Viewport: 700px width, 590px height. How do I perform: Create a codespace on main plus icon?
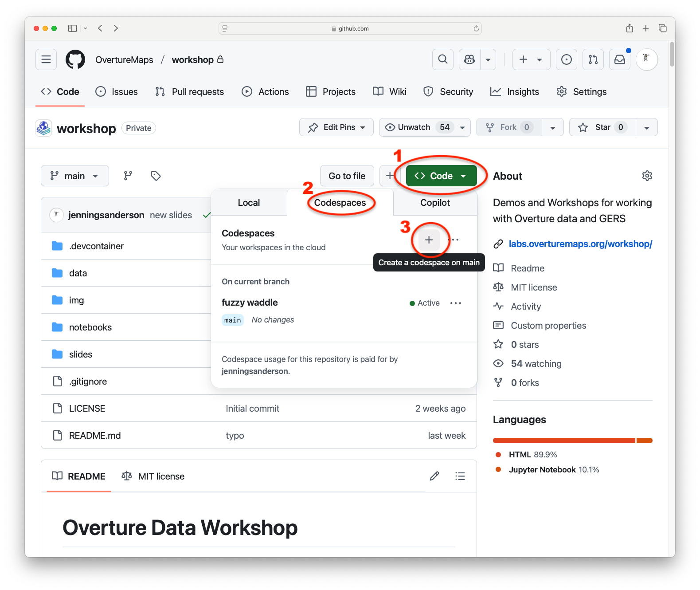tap(429, 240)
